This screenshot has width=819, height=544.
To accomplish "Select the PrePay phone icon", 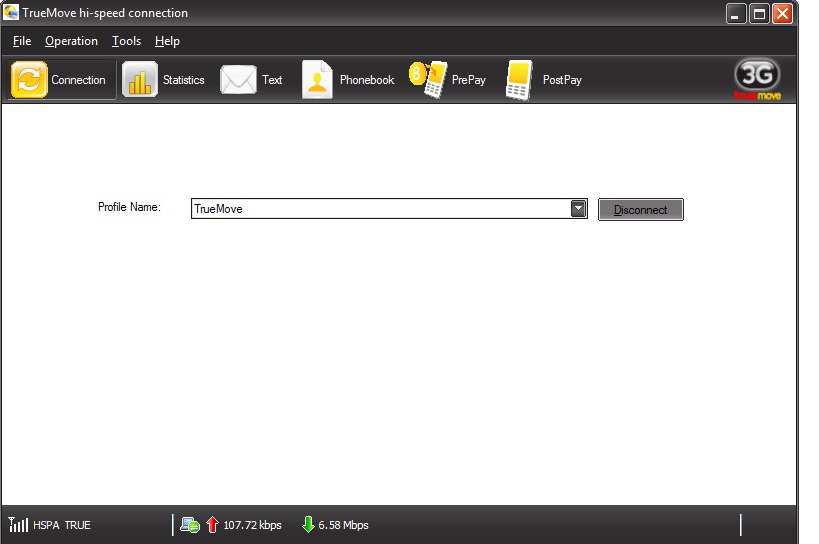I will click(x=428, y=80).
